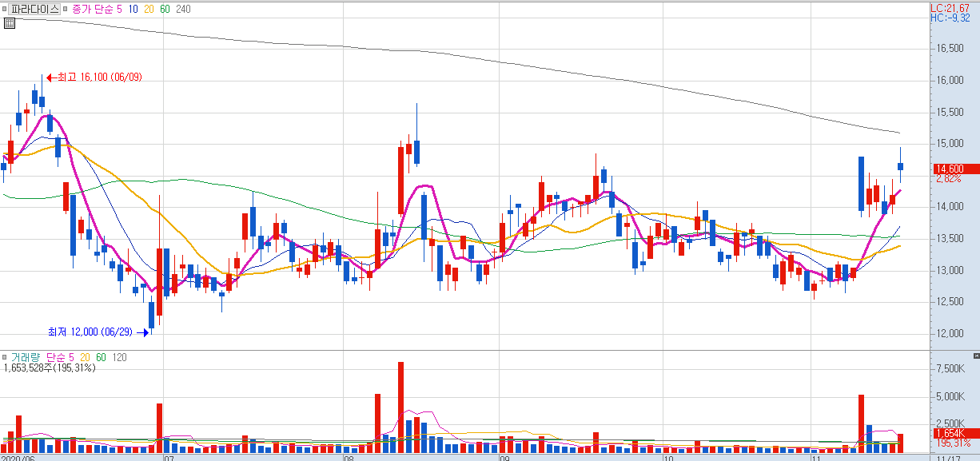The image size is (980, 461).
Task: Click the 11/17 date label
Action: tap(948, 457)
